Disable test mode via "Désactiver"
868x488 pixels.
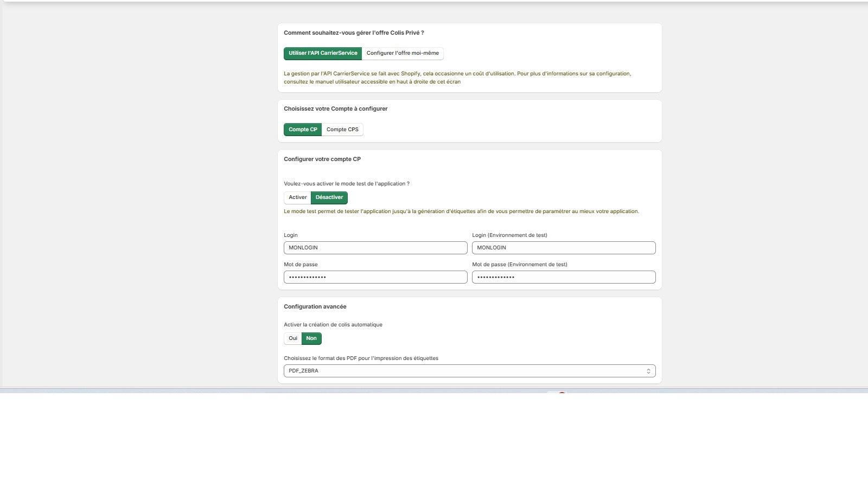tap(329, 197)
